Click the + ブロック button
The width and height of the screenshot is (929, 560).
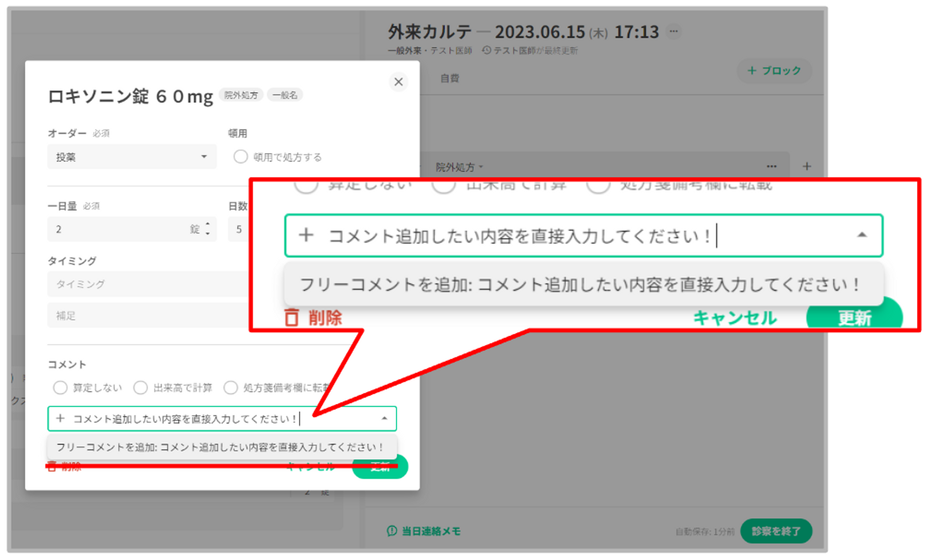pyautogui.click(x=774, y=71)
